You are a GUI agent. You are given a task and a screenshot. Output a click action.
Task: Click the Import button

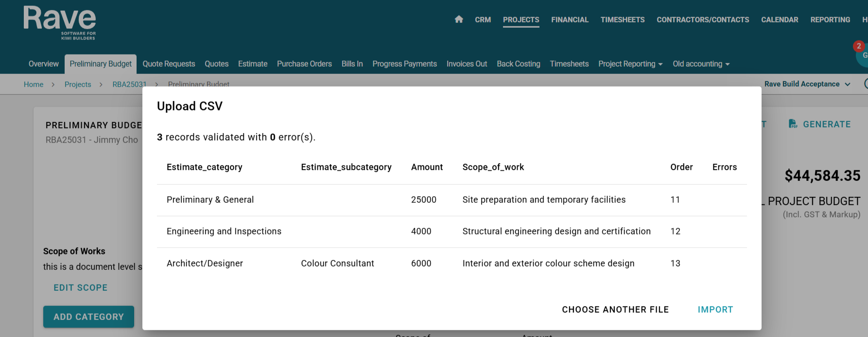(x=715, y=310)
